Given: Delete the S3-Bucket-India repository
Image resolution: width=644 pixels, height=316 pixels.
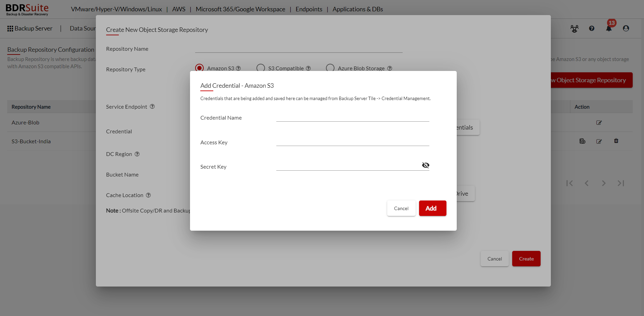Looking at the screenshot, I should coord(616,141).
